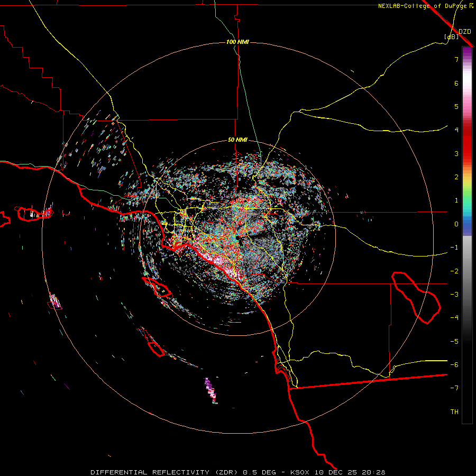Viewport: 476px width, 476px height.
Task: Click the -3 value on the scale
Action: tap(454, 295)
